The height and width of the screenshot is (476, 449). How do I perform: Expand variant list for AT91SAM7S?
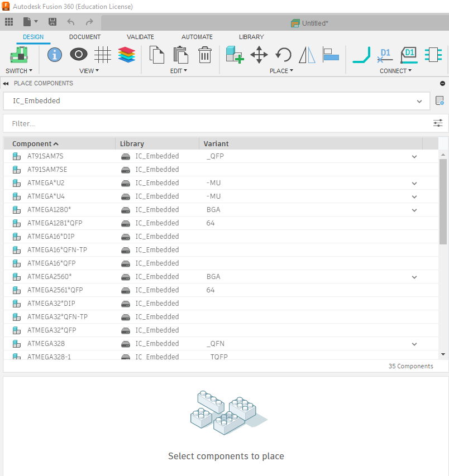414,157
